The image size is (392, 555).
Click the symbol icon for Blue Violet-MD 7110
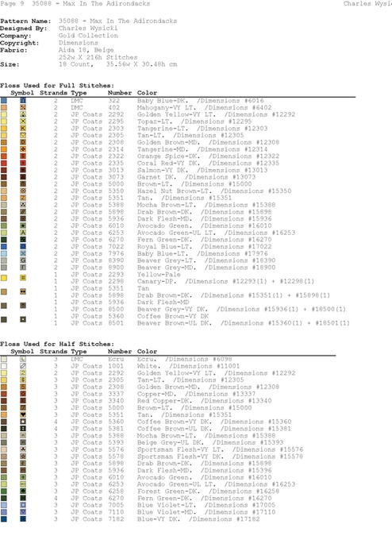(x=23, y=512)
